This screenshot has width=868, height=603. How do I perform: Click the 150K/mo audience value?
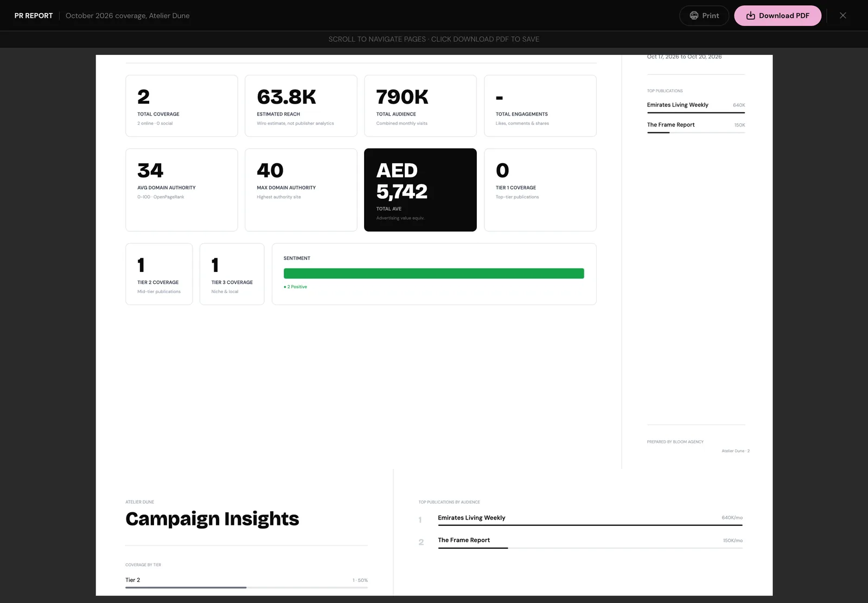733,541
